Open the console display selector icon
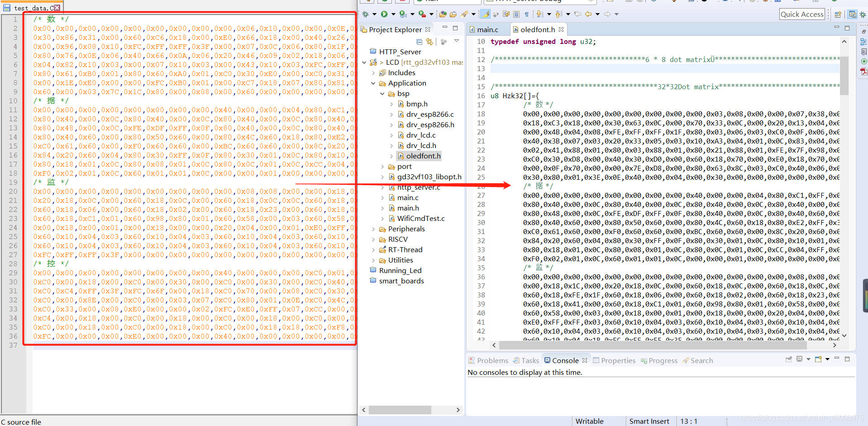 [800, 359]
